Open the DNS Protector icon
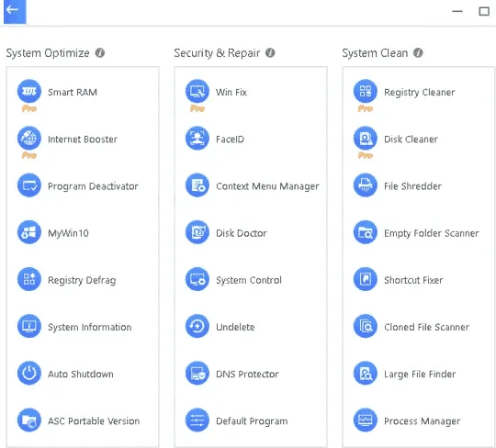The height and width of the screenshot is (448, 496). [x=197, y=374]
